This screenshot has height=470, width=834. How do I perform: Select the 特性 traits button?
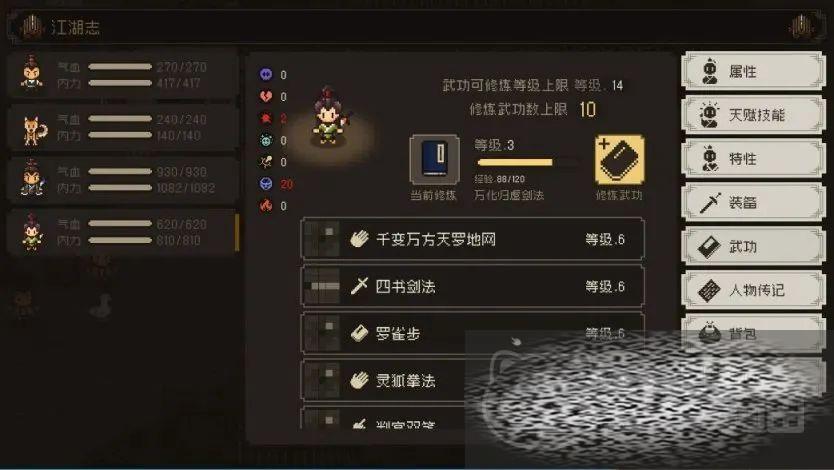point(753,158)
